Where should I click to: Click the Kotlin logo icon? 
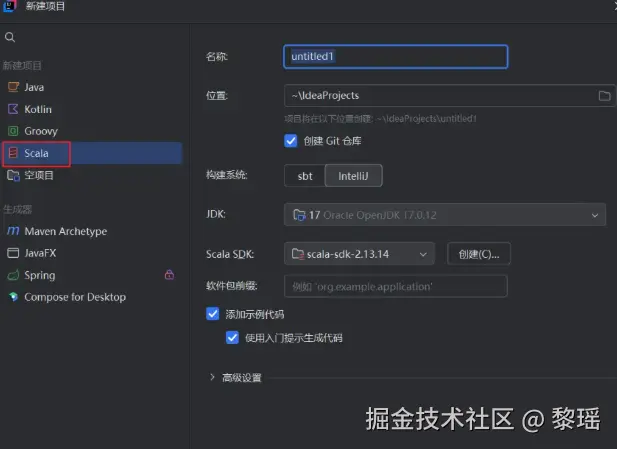[13, 109]
